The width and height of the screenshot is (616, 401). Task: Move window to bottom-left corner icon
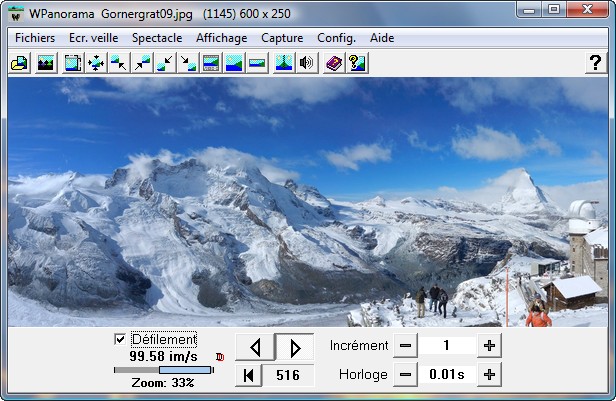pos(165,63)
